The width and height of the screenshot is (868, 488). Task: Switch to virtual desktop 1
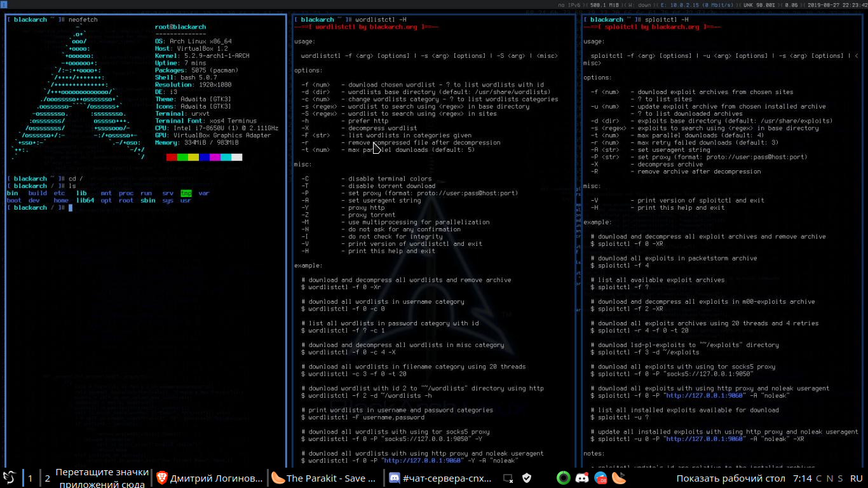[30, 478]
